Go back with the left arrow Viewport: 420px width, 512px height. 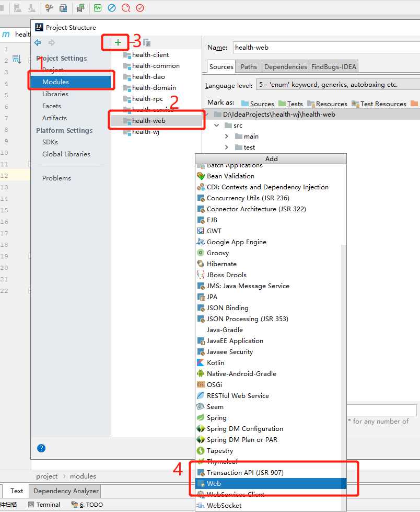point(38,42)
